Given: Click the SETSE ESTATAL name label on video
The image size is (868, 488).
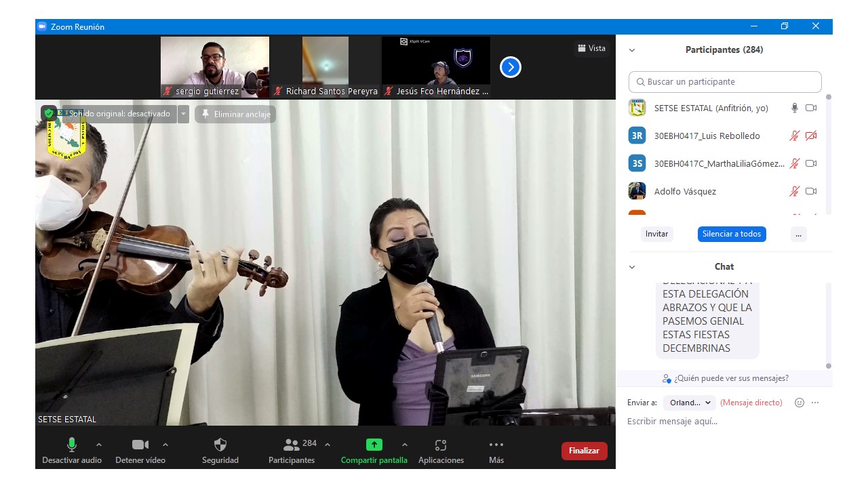Looking at the screenshot, I should click(67, 420).
